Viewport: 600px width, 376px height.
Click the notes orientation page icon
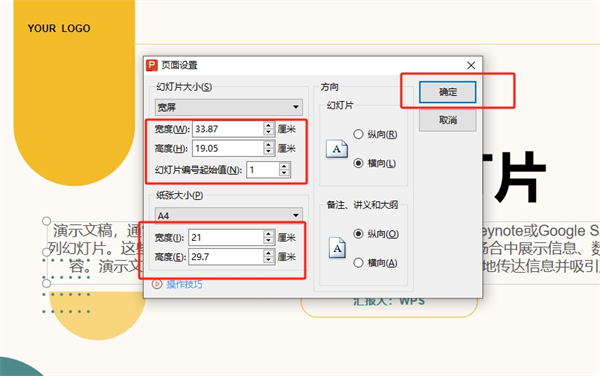tap(337, 247)
